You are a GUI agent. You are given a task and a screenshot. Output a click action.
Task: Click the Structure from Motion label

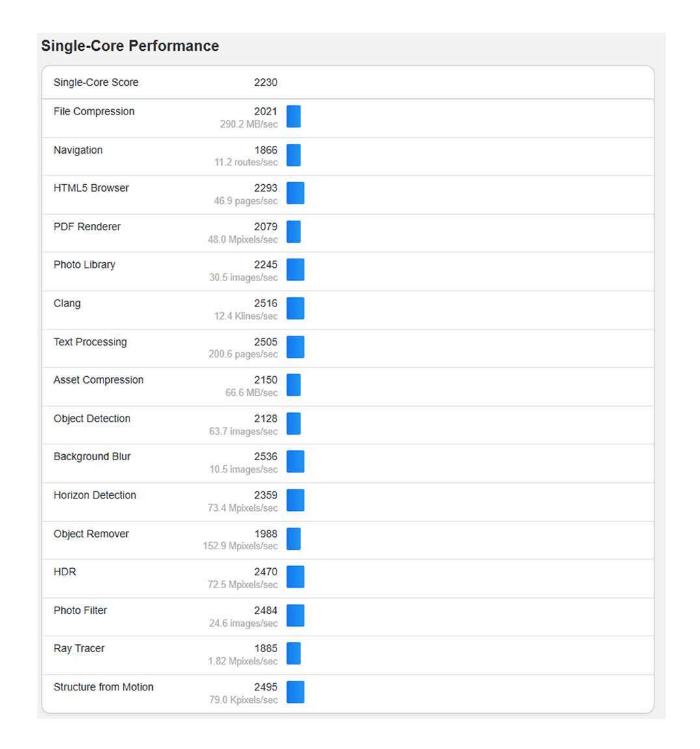click(x=103, y=687)
